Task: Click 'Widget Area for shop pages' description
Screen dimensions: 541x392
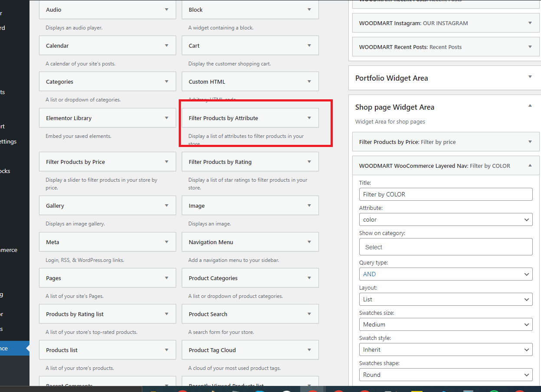Action: (390, 122)
